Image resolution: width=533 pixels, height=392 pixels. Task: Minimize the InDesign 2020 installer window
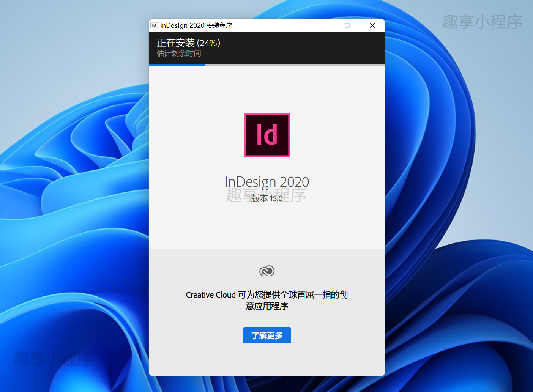(323, 25)
